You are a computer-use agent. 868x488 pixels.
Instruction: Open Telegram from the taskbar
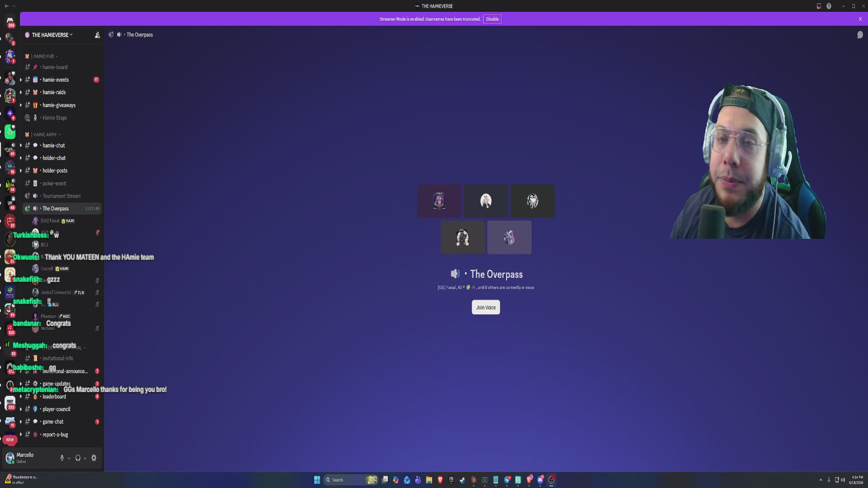coord(507,480)
